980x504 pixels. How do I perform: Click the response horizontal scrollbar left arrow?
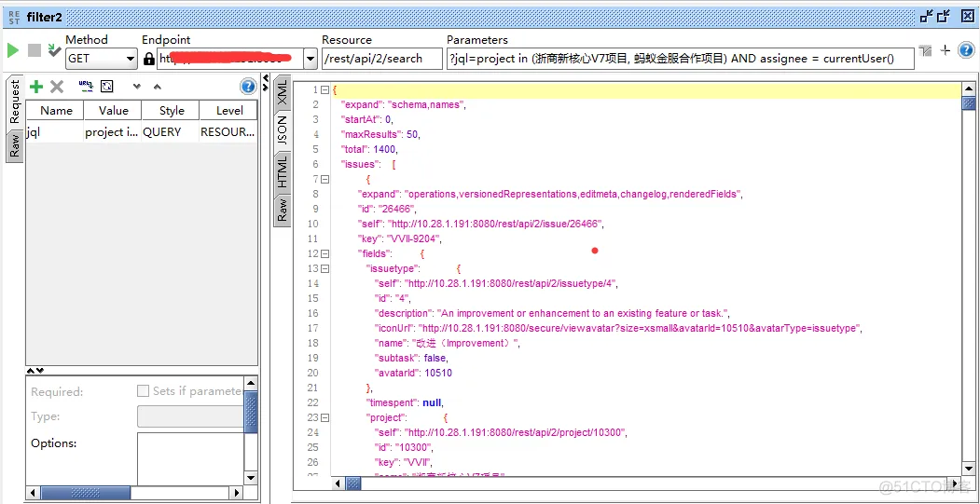click(x=338, y=484)
